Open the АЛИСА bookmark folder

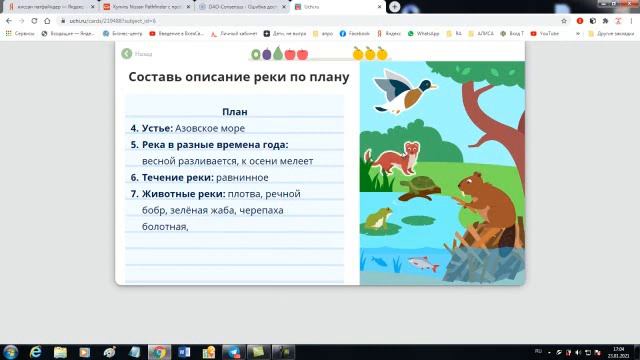point(481,33)
